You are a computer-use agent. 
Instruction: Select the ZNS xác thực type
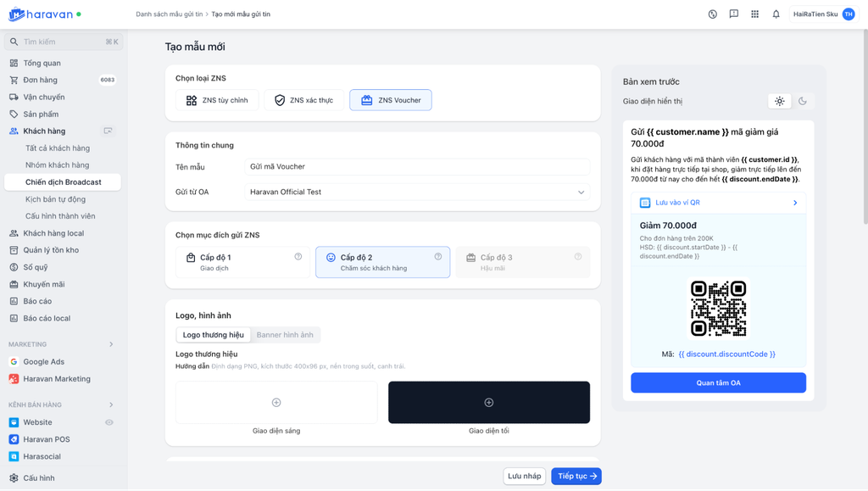pos(303,100)
